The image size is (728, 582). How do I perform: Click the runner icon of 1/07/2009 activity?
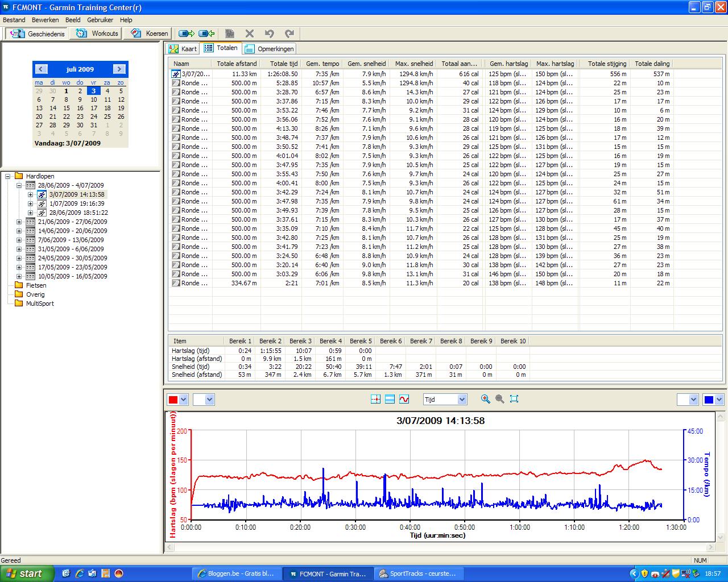tap(42, 203)
